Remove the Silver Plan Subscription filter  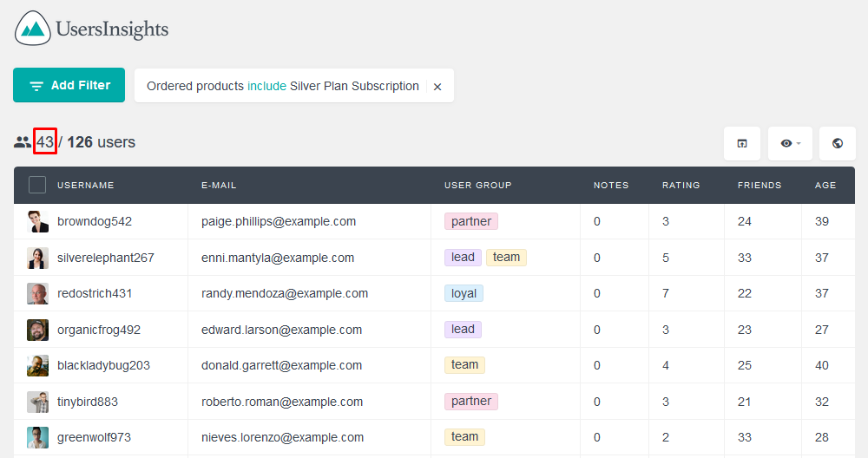pyautogui.click(x=437, y=87)
